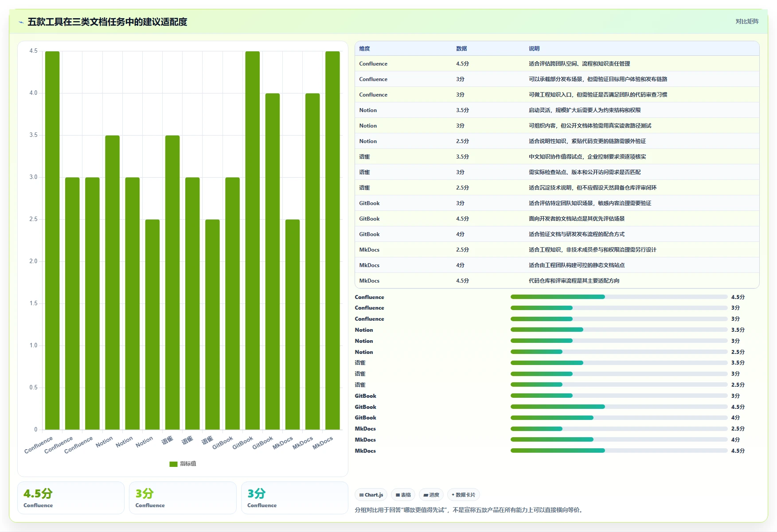Click the MkDocs 4分 progress bar
Viewport: 777px width, 532px height.
click(619, 439)
